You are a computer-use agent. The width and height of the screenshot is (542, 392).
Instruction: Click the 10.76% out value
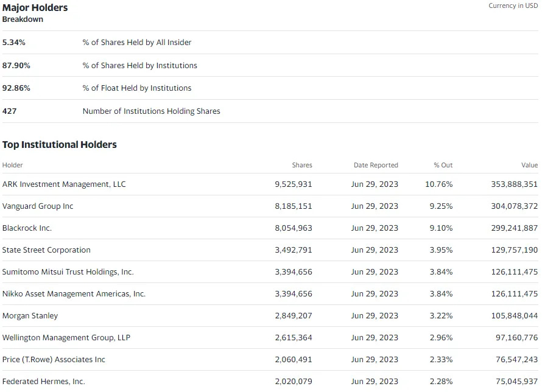tap(439, 184)
